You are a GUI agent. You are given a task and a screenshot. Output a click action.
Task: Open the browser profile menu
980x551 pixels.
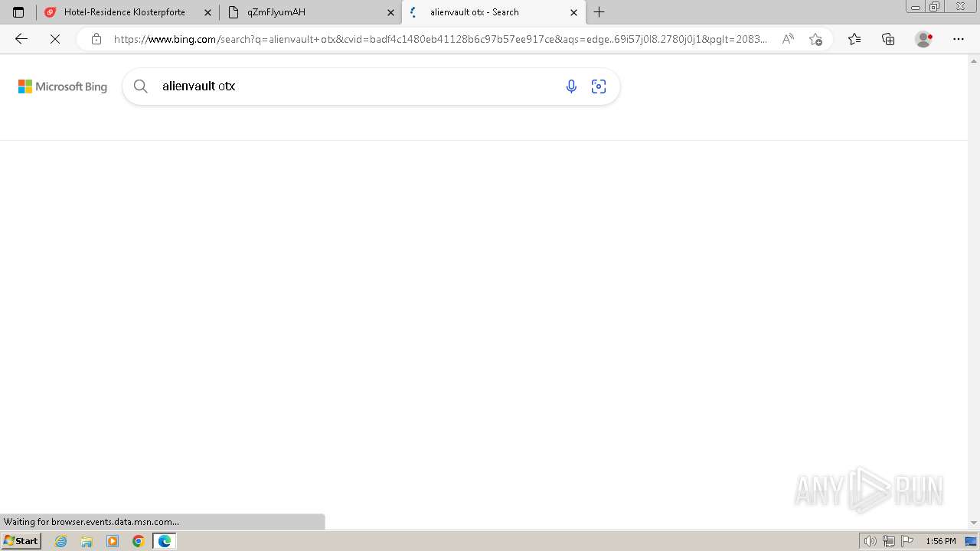[924, 39]
